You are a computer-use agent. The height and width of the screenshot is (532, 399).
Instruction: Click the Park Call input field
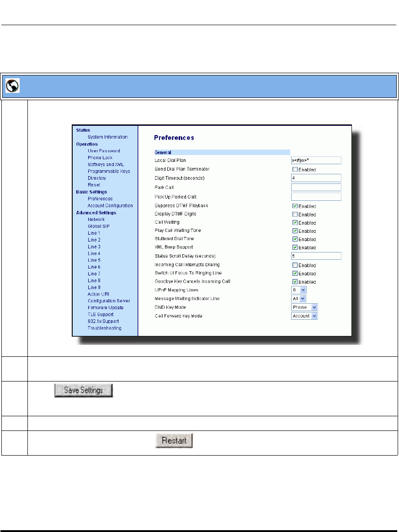point(316,187)
